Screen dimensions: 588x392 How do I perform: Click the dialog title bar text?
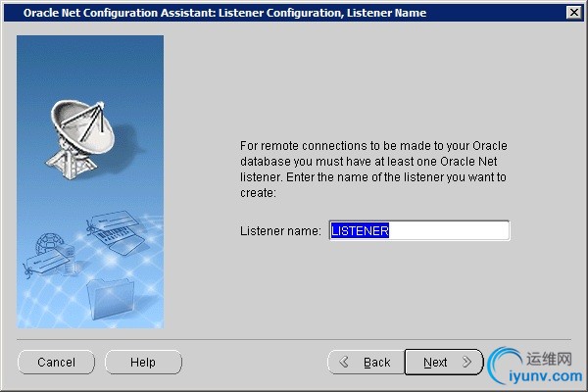tap(224, 13)
